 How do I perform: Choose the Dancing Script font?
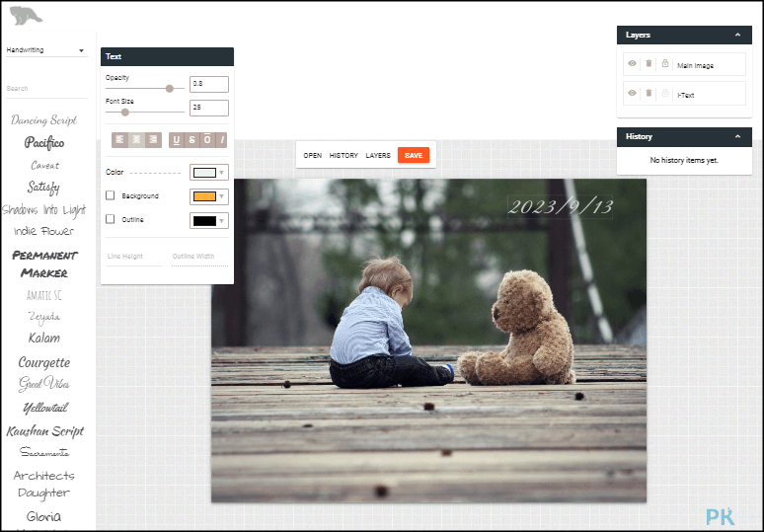44,119
